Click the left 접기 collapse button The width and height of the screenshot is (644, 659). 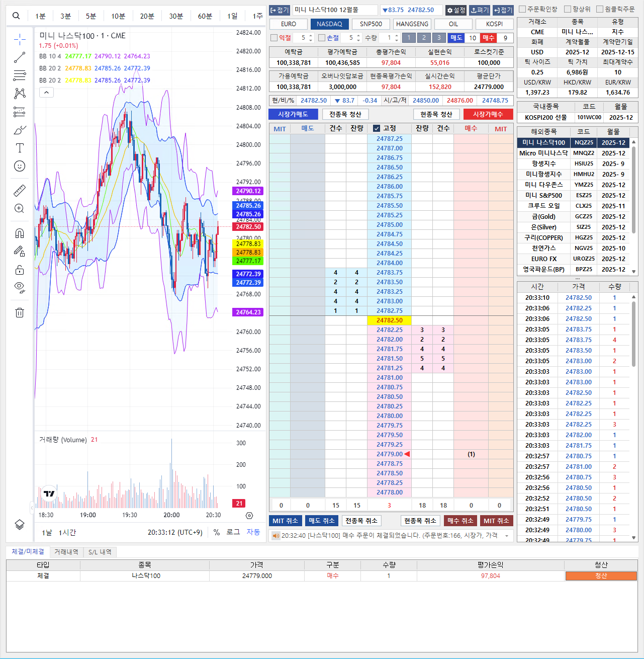(x=280, y=10)
